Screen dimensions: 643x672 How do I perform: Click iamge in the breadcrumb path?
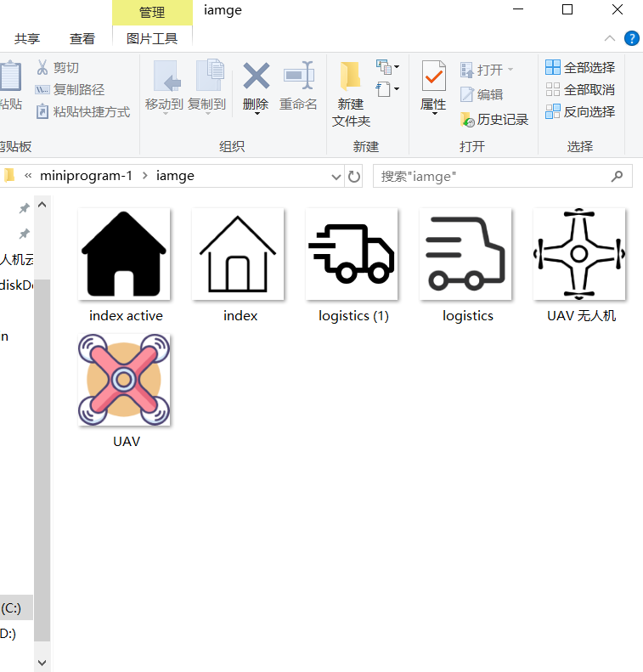point(175,176)
